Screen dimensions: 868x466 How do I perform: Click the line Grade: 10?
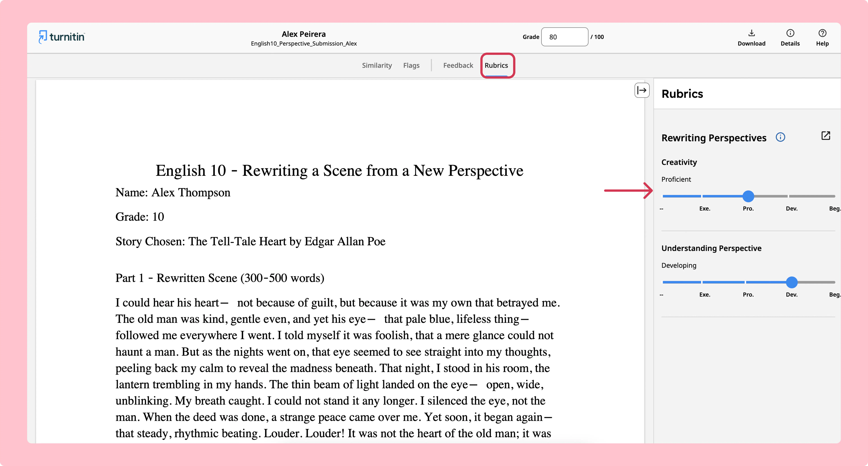pos(140,217)
